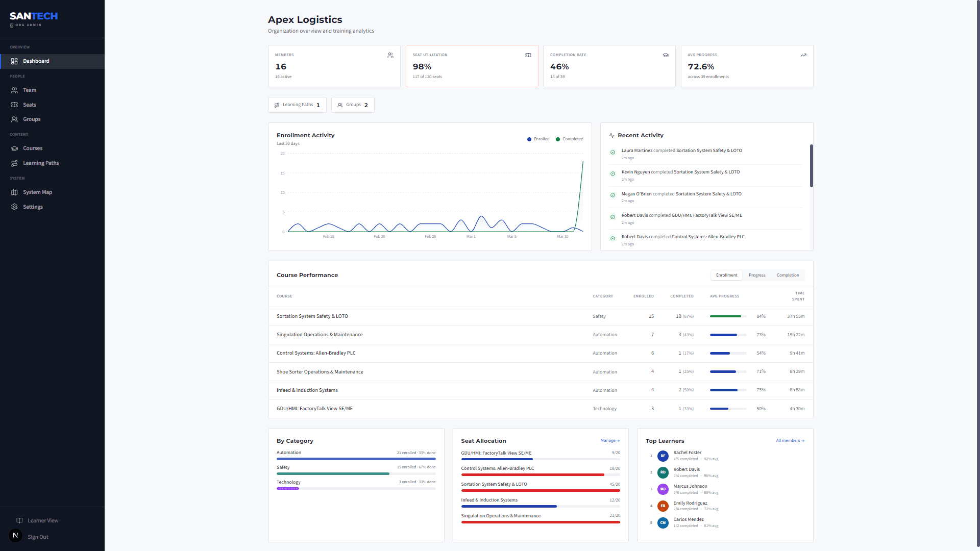Image resolution: width=980 pixels, height=551 pixels.
Task: Click the All members link
Action: click(x=790, y=441)
